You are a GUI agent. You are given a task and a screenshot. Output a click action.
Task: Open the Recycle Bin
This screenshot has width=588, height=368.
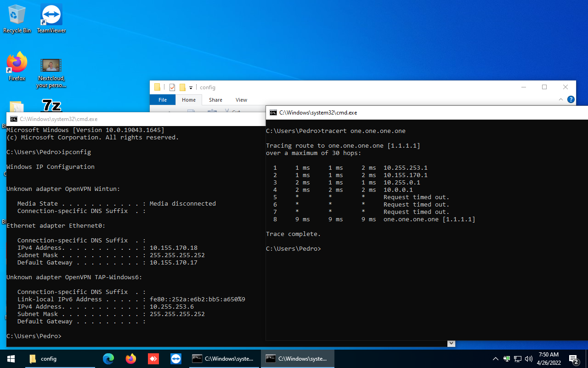(17, 14)
